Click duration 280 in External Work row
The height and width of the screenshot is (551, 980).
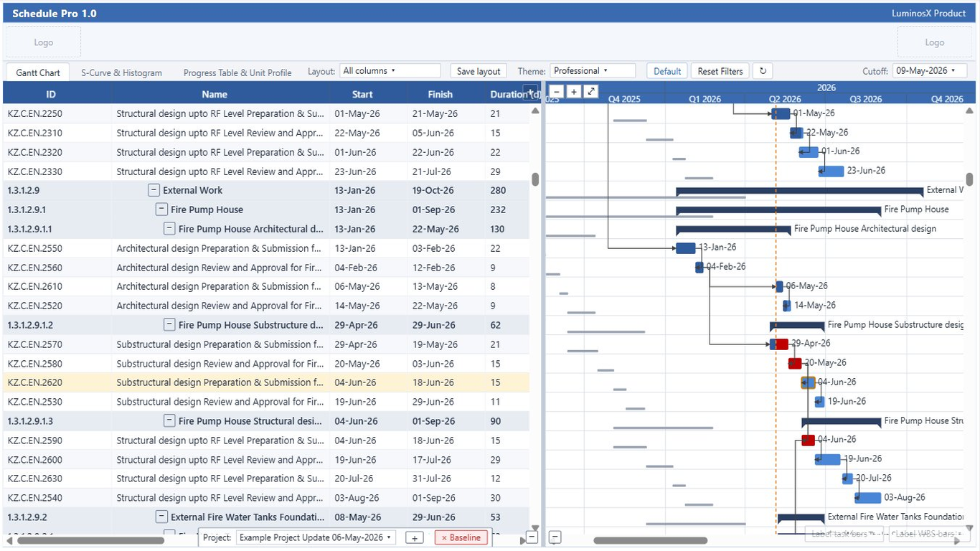tap(498, 190)
